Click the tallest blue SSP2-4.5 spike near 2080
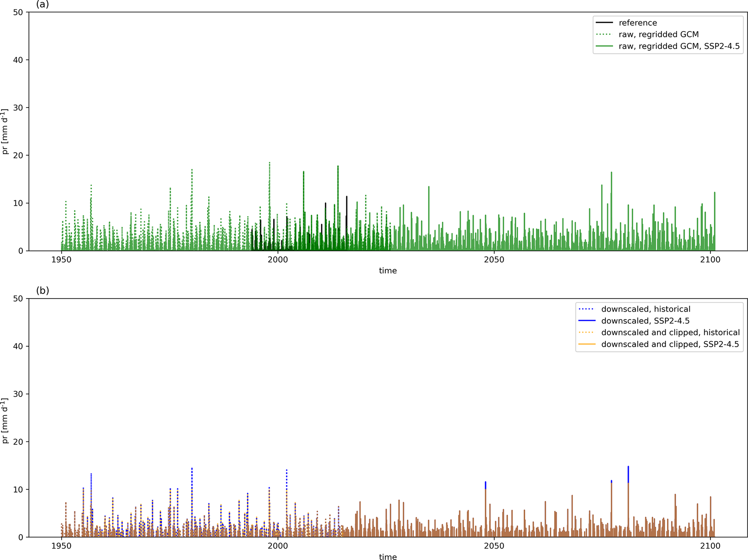748x560 pixels. pos(628,474)
